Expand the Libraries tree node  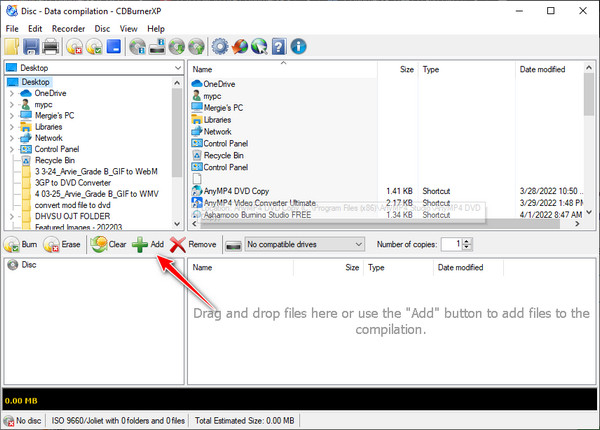click(x=11, y=127)
